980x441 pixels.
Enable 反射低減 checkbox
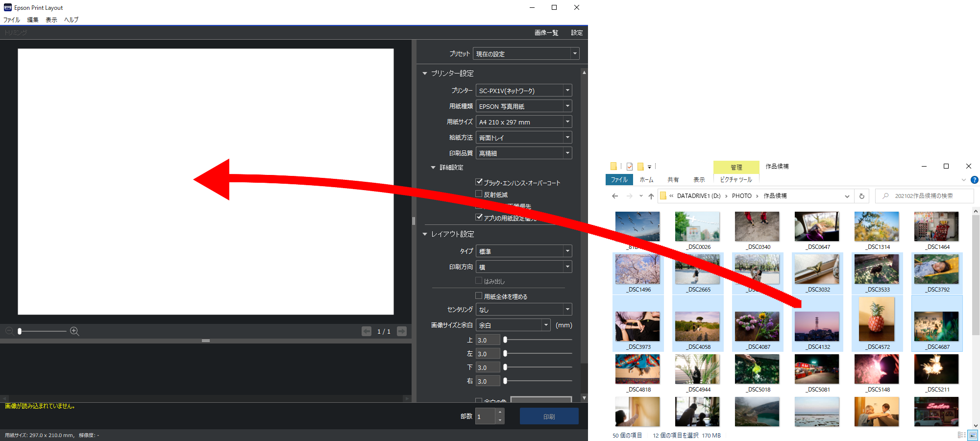[x=479, y=194]
